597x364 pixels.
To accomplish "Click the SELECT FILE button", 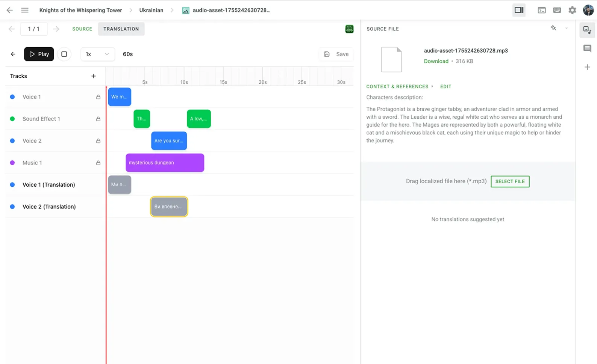I will coord(510,181).
